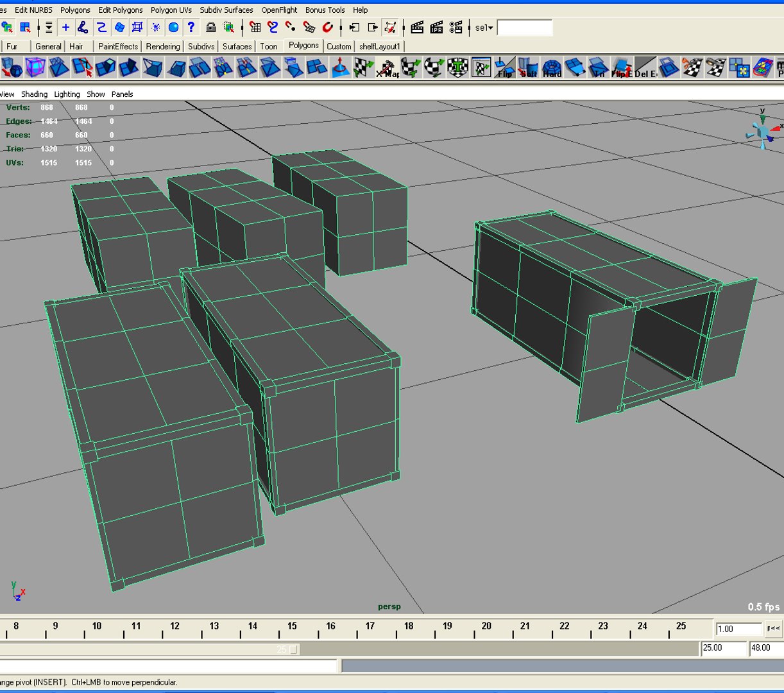Click the help question mark icon
784x693 pixels.
(191, 27)
